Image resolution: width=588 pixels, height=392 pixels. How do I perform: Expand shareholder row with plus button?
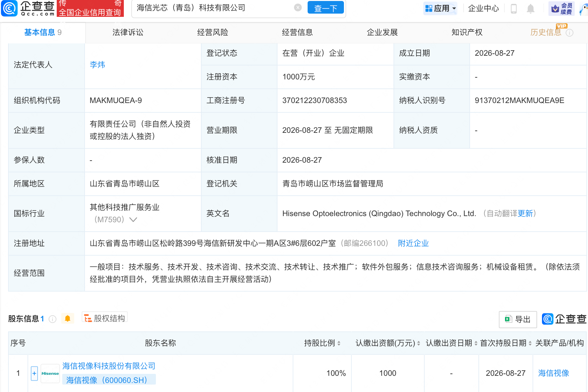(x=34, y=373)
